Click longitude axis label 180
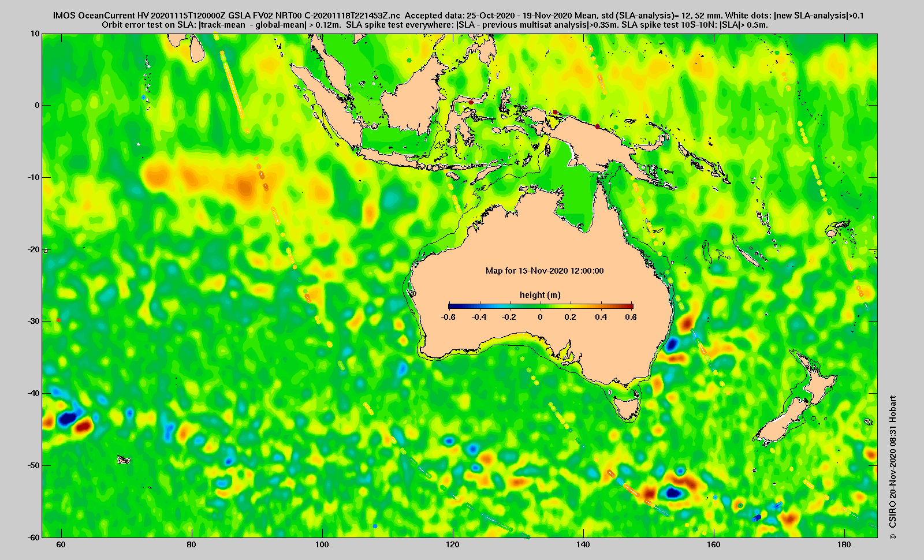This screenshot has width=924, height=560. point(844,544)
